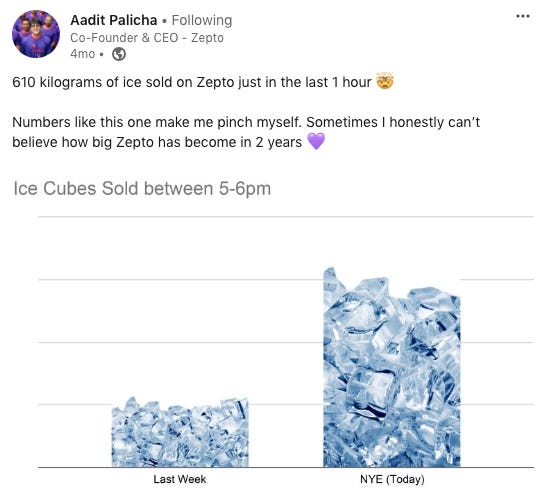The image size is (547, 498).
Task: Click the pinch myself paragraph text
Action: pyautogui.click(x=246, y=132)
